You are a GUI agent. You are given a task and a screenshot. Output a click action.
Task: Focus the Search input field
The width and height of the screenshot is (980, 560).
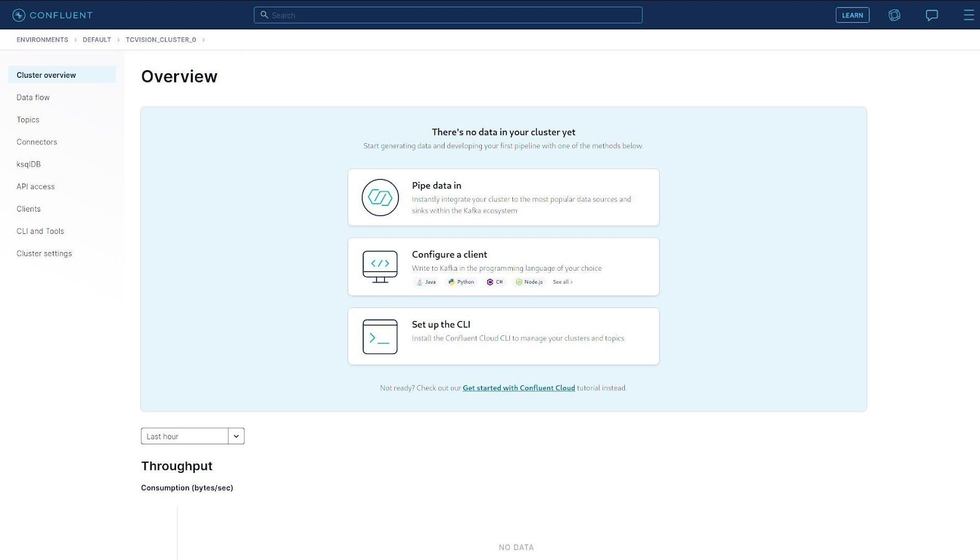[448, 15]
